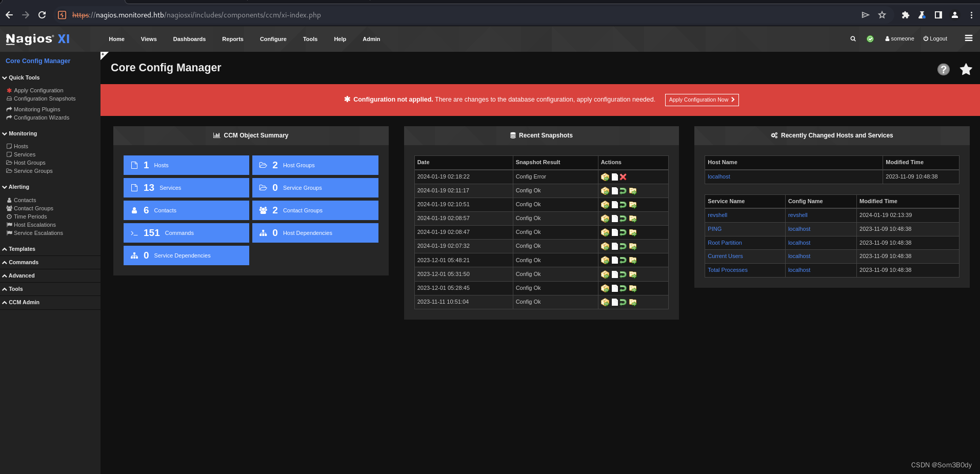980x474 pixels.
Task: Collapse the Monitoring sidebar section
Action: pyautogui.click(x=19, y=134)
